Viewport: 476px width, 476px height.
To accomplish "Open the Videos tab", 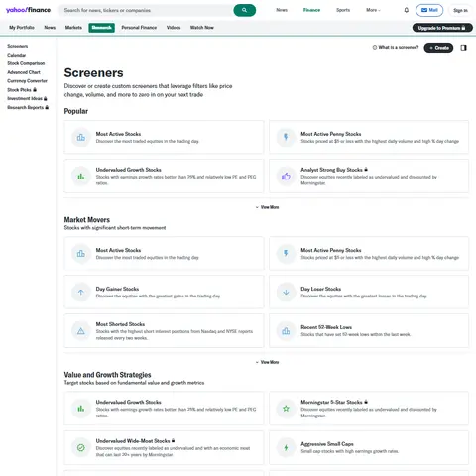I will pos(174,28).
